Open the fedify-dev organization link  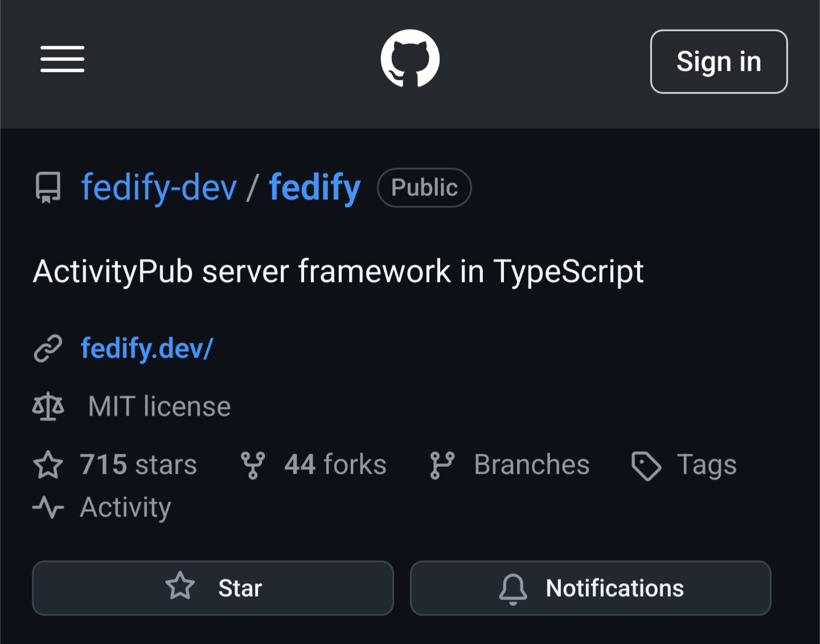click(x=159, y=187)
